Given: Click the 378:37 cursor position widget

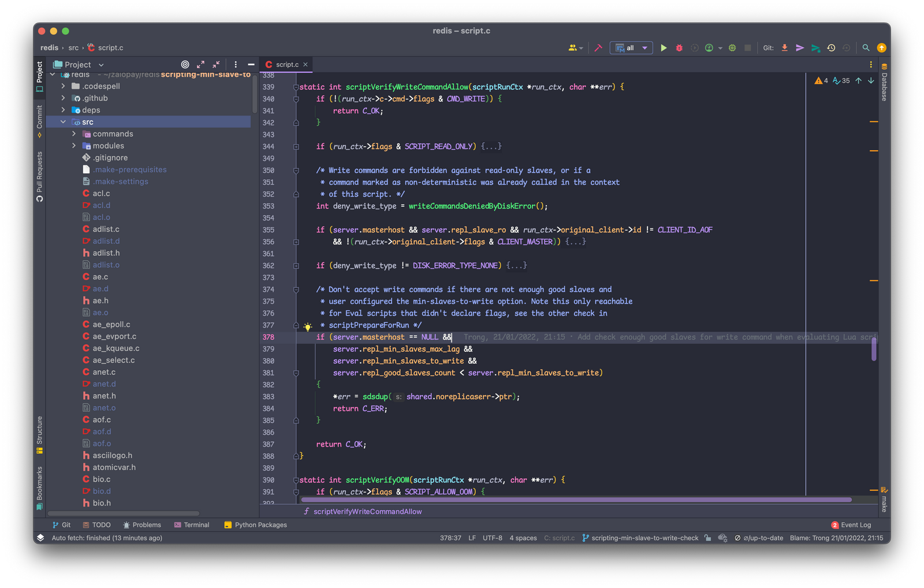Looking at the screenshot, I should (x=450, y=538).
